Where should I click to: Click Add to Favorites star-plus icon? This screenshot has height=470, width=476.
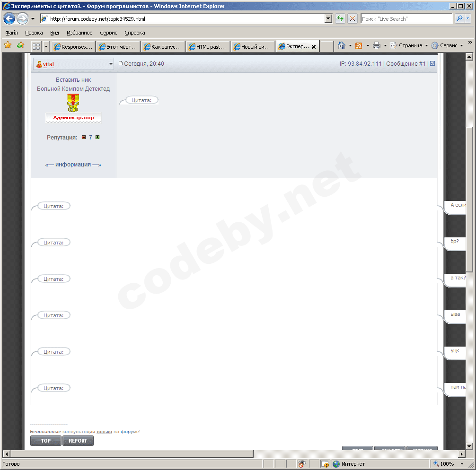pyautogui.click(x=21, y=45)
